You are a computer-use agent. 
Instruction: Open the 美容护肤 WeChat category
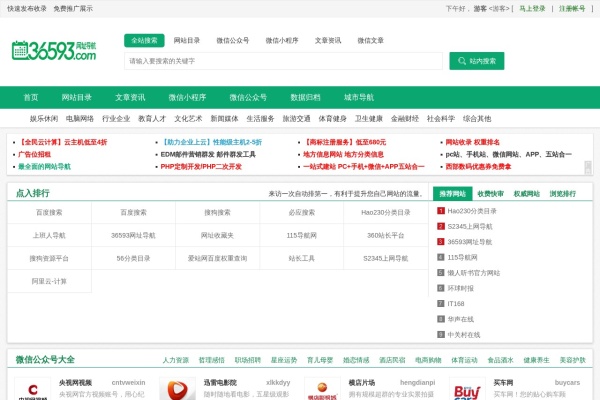point(573,360)
